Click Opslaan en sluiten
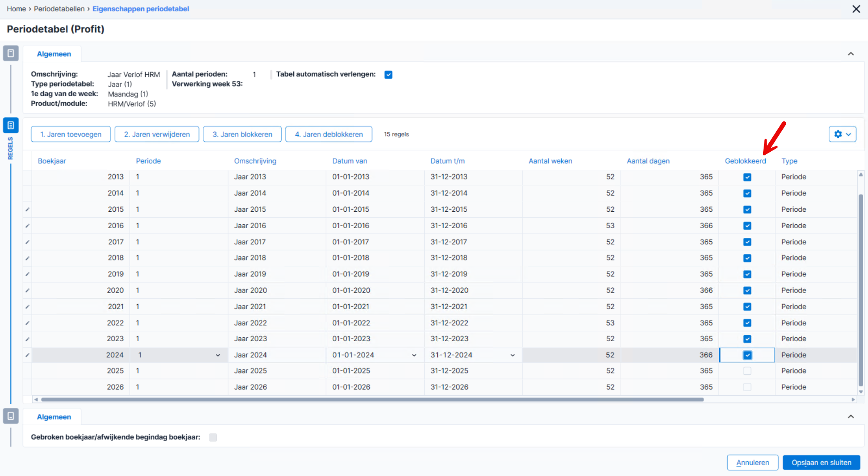The height and width of the screenshot is (476, 868). tap(821, 463)
